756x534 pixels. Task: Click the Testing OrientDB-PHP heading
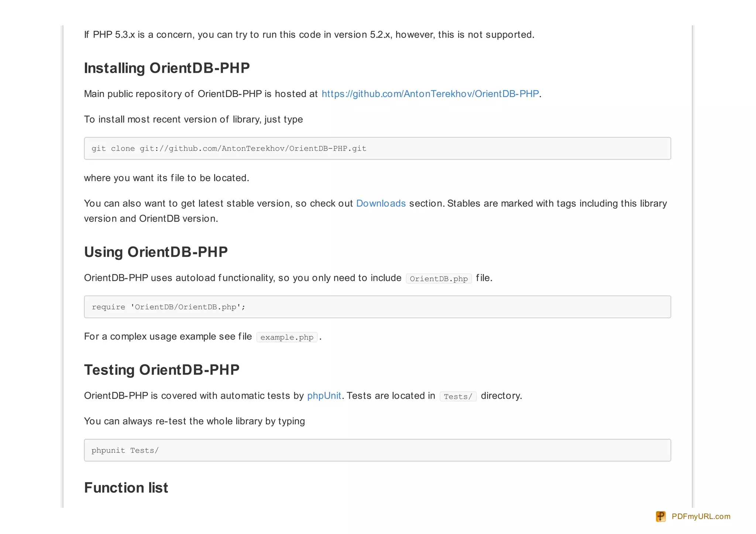click(162, 370)
